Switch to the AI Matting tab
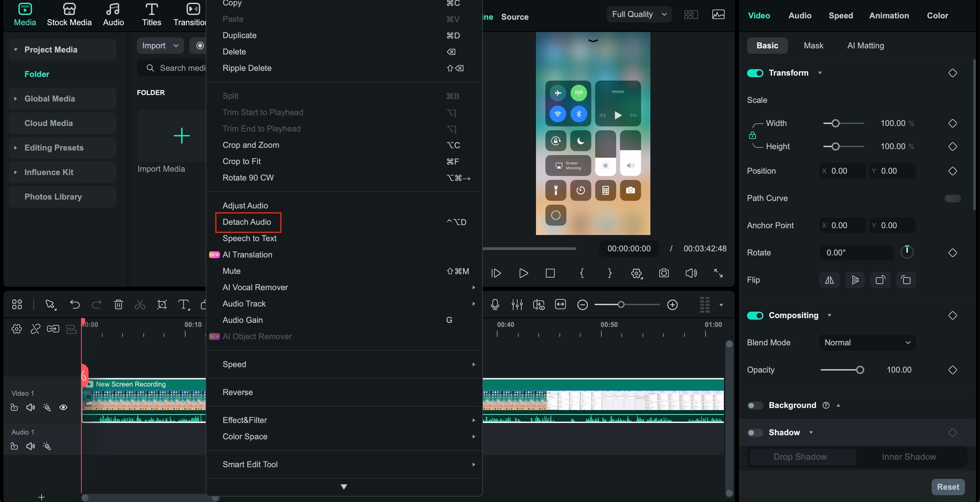Image resolution: width=980 pixels, height=502 pixels. [x=865, y=46]
